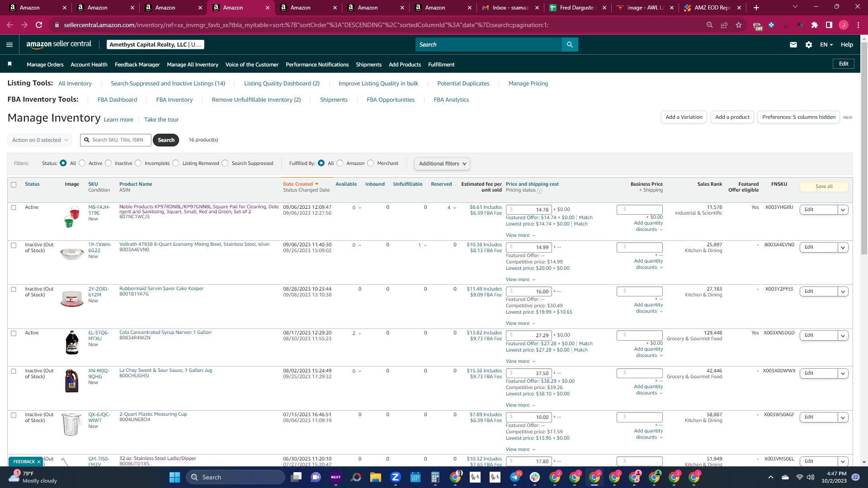The width and height of the screenshot is (868, 488).
Task: Tick the select-all checkbox in table header
Action: click(x=14, y=185)
